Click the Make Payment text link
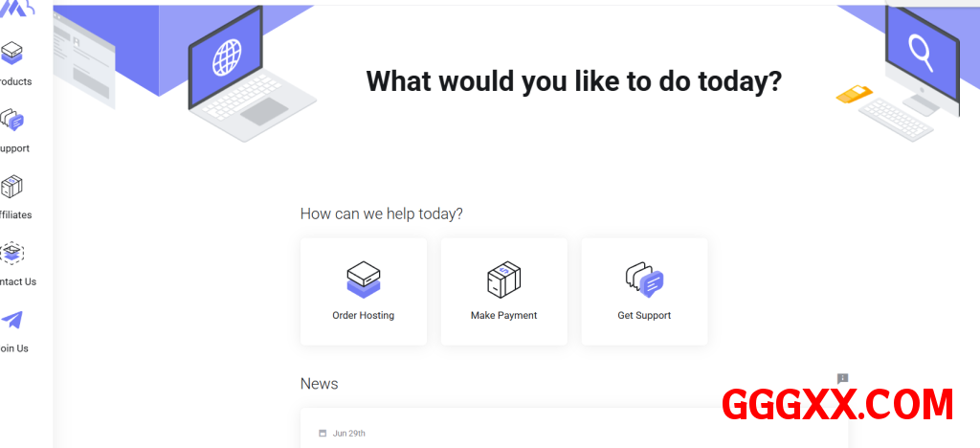 click(x=503, y=315)
